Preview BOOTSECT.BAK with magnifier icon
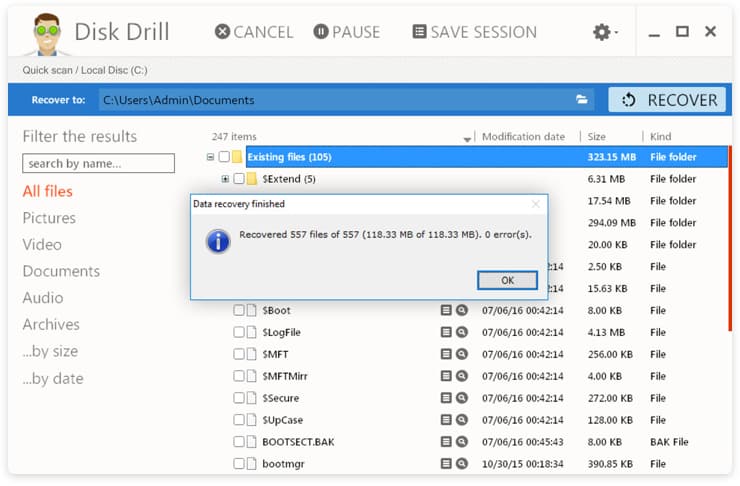 click(x=462, y=442)
